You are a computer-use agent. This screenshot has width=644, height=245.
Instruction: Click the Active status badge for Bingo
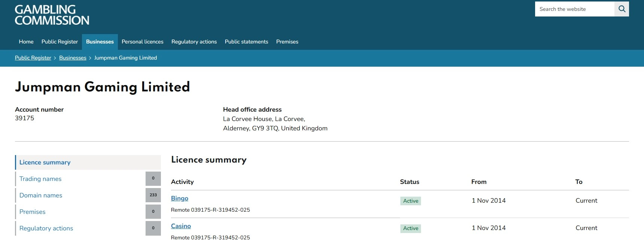pyautogui.click(x=410, y=201)
